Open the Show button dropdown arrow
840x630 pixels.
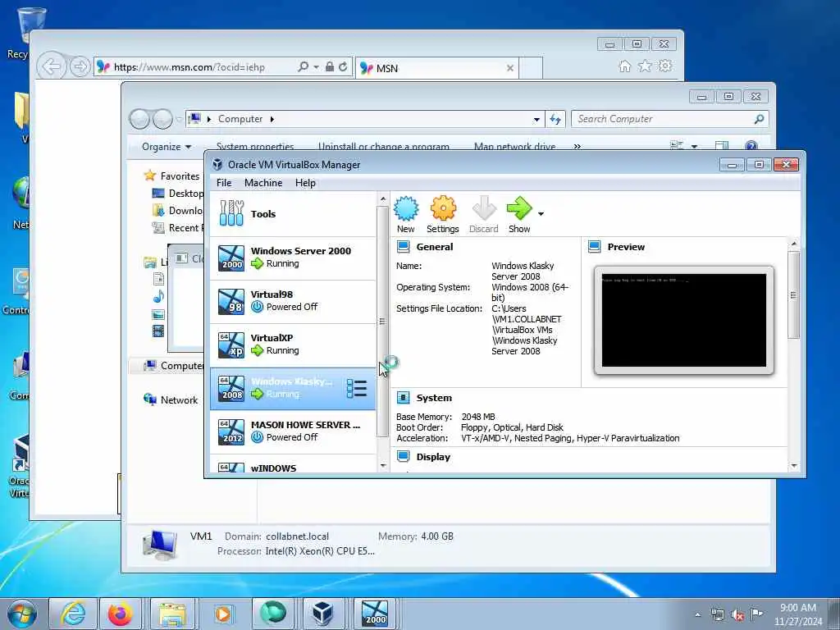pyautogui.click(x=541, y=214)
